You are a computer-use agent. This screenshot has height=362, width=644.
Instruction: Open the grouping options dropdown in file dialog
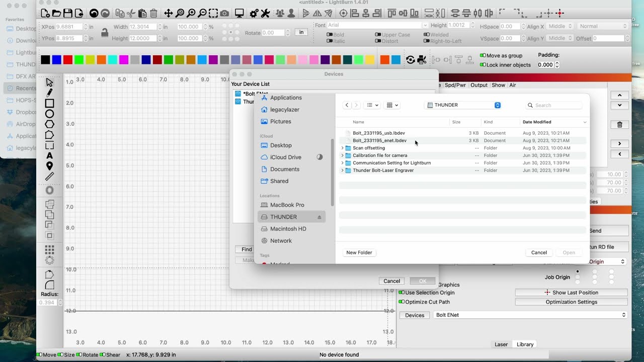point(392,105)
